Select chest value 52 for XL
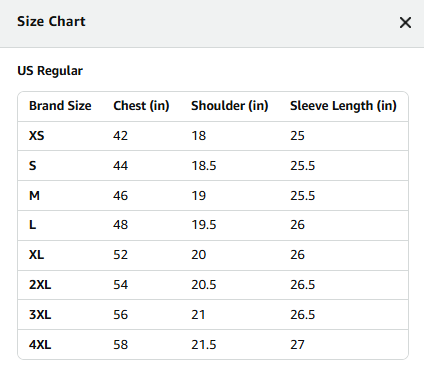Viewport: 424px width, 376px height. [x=121, y=255]
